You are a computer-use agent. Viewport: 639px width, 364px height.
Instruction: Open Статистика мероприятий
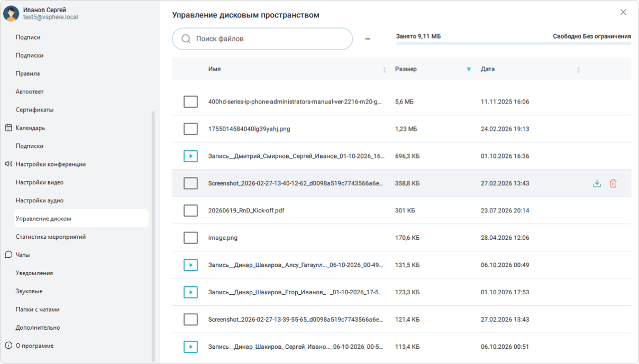point(50,237)
